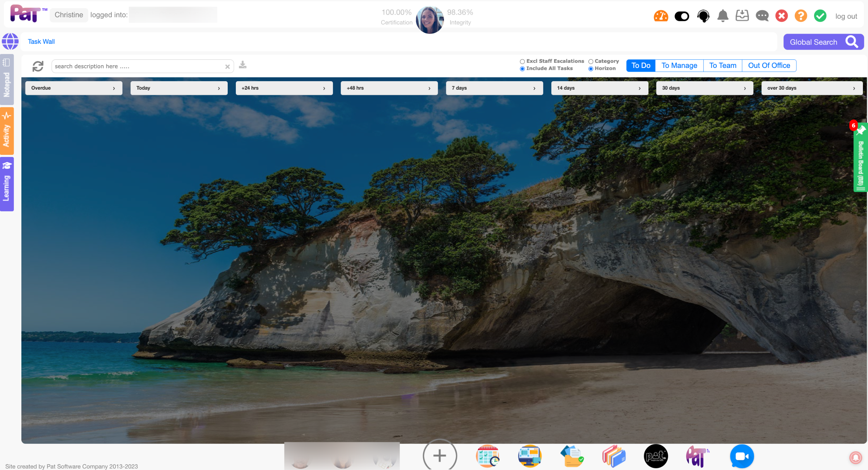
Task: Switch to the To Manage tab
Action: (679, 66)
